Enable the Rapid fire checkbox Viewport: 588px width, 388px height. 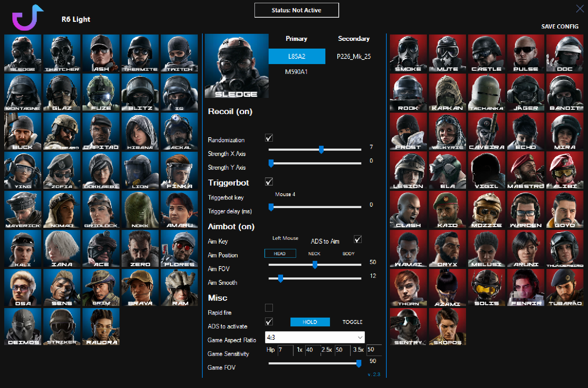[269, 308]
